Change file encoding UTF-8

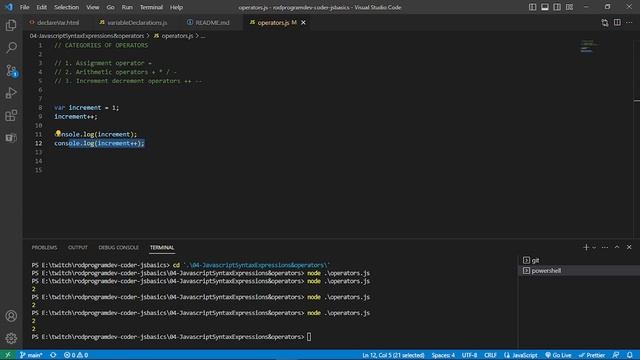pyautogui.click(x=469, y=355)
